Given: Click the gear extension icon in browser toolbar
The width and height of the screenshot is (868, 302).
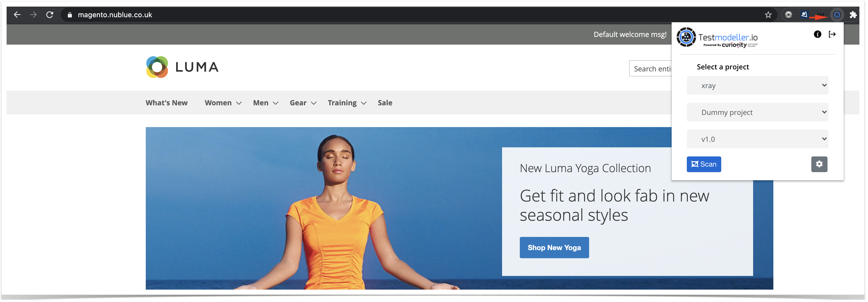Looking at the screenshot, I should click(789, 15).
